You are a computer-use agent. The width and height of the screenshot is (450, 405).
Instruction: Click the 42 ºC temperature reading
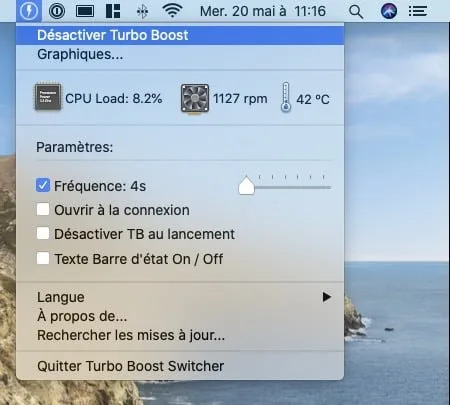click(x=313, y=99)
